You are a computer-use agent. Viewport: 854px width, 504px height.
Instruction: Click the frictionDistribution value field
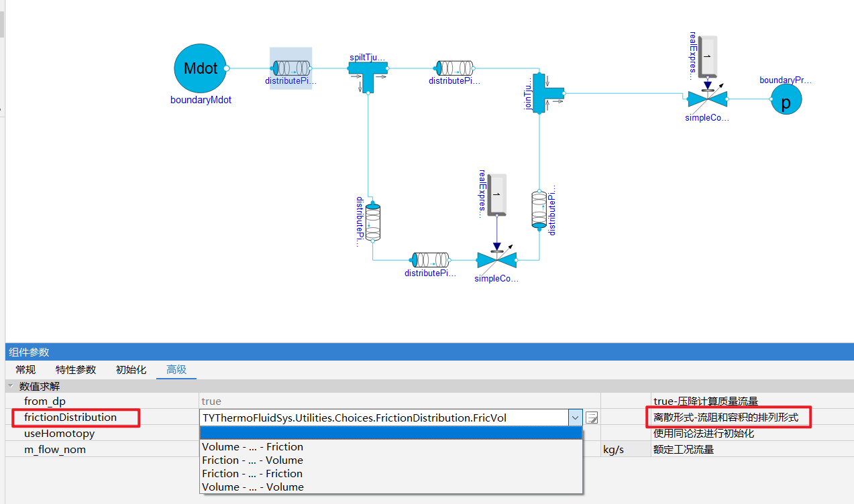pyautogui.click(x=384, y=418)
